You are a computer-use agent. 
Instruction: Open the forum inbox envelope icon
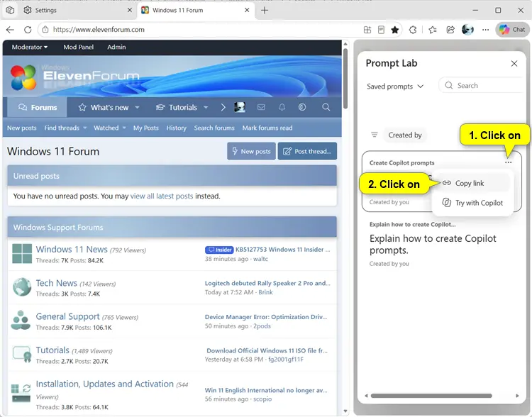[261, 107]
